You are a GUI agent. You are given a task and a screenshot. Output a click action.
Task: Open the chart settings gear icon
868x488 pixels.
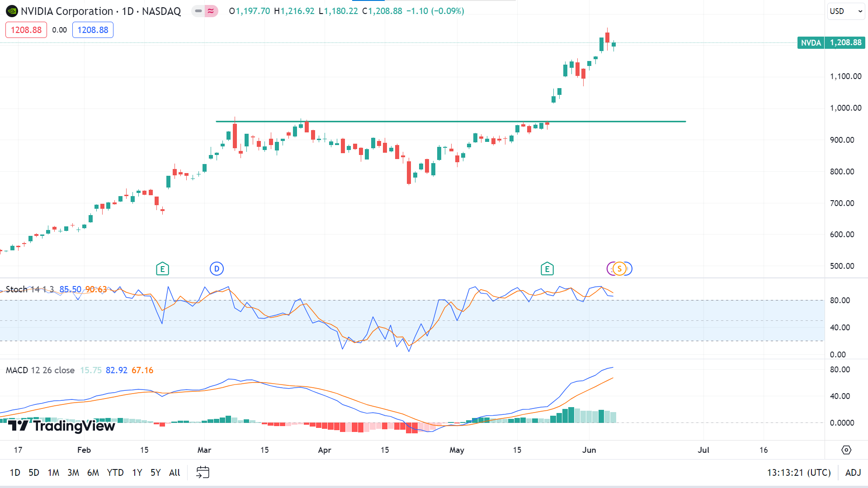click(846, 450)
